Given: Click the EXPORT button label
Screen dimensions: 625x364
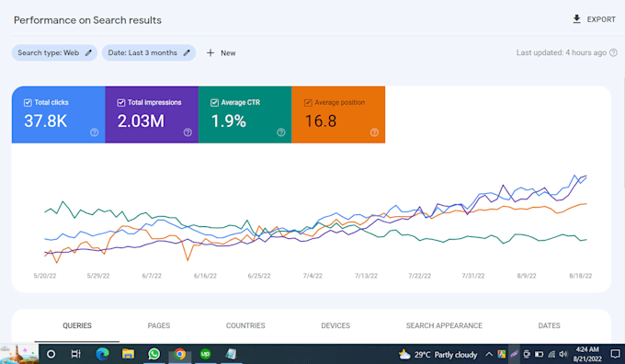Looking at the screenshot, I should pos(601,19).
